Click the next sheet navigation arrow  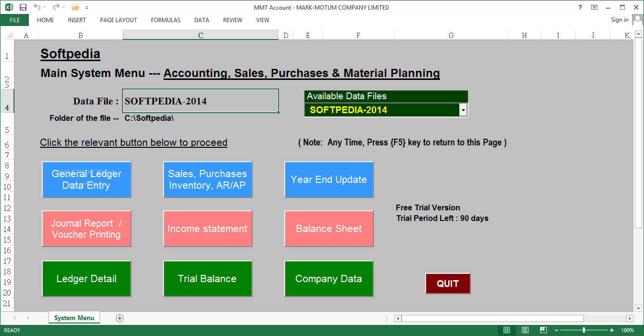(28, 318)
